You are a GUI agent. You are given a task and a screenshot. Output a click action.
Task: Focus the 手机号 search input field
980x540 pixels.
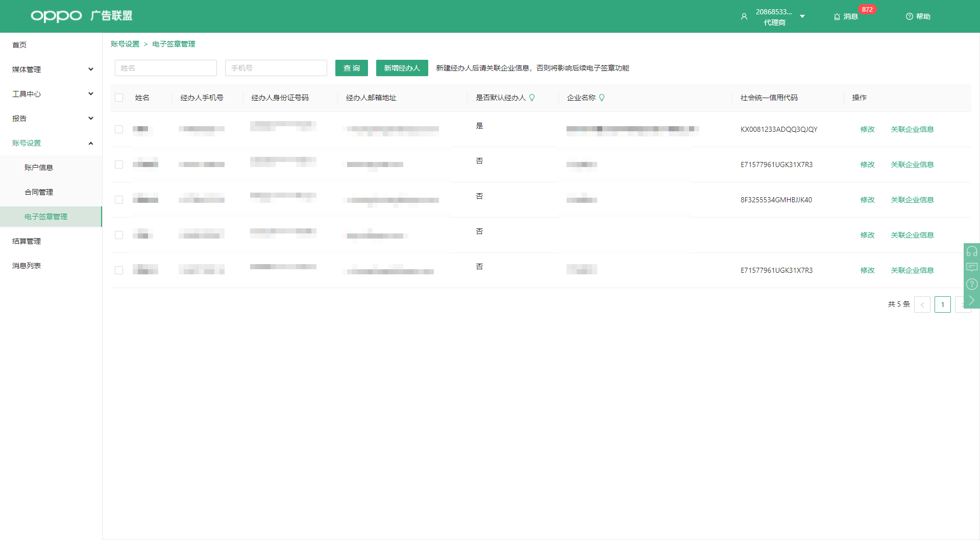276,68
